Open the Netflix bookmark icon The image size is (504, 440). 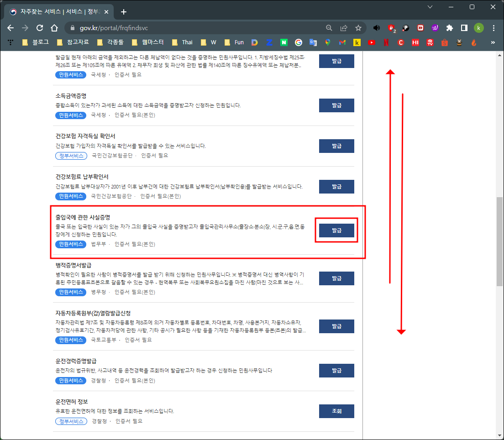click(386, 42)
